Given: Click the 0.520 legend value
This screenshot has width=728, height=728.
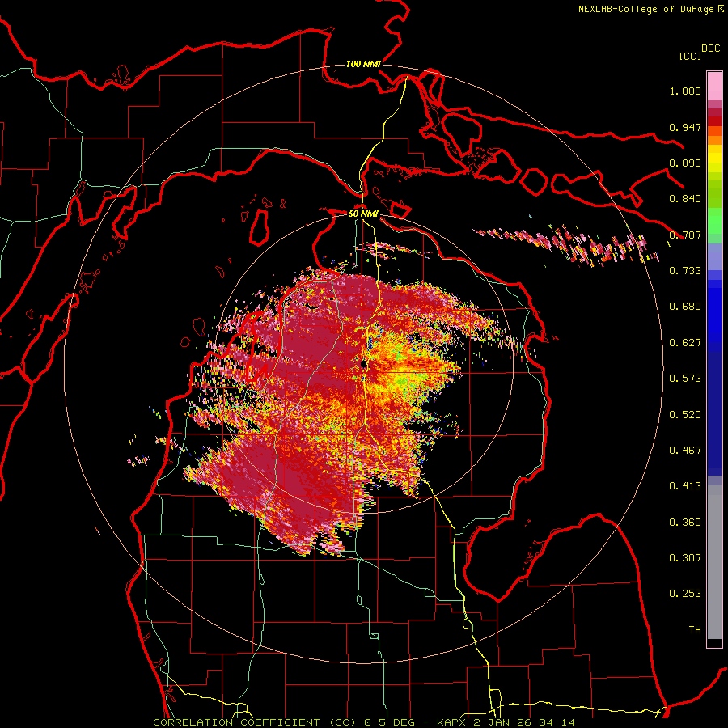Looking at the screenshot, I should coord(685,415).
